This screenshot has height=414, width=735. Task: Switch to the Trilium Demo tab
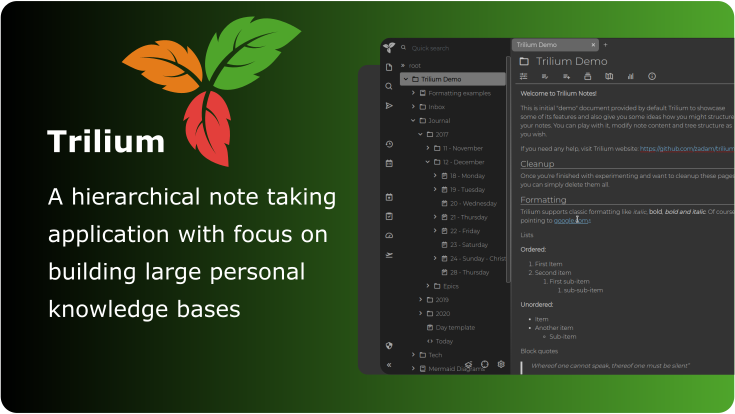548,45
